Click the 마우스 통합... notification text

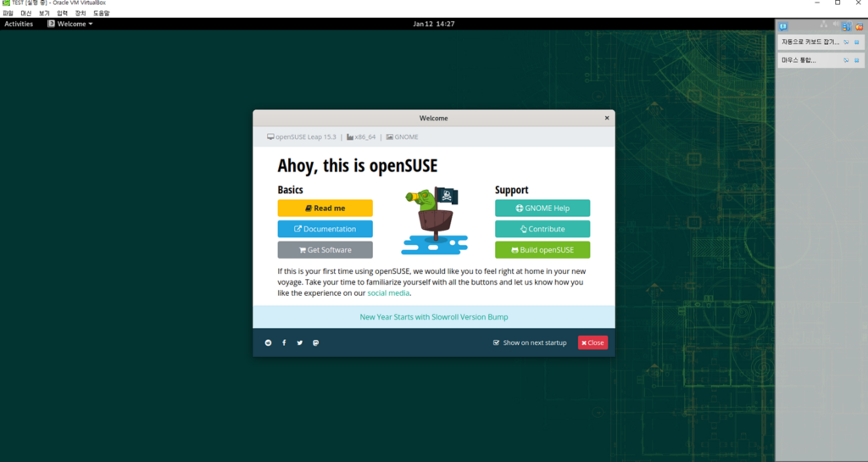click(x=798, y=60)
